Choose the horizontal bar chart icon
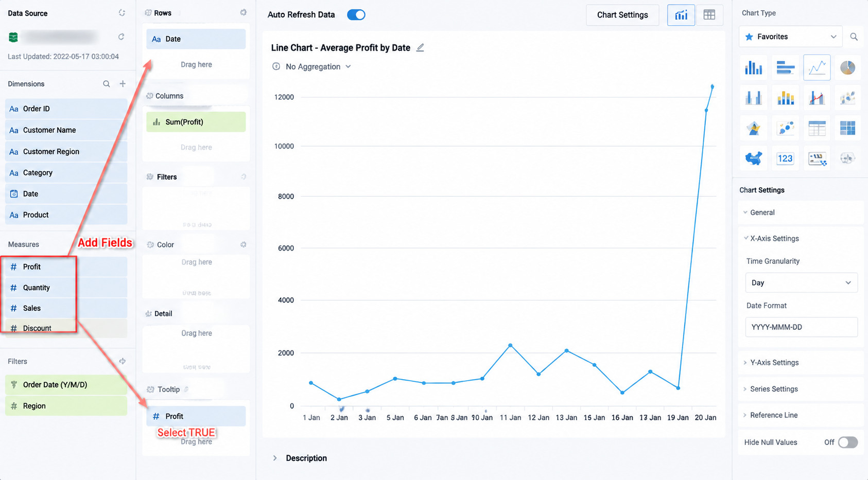Image resolution: width=868 pixels, height=480 pixels. 785,67
